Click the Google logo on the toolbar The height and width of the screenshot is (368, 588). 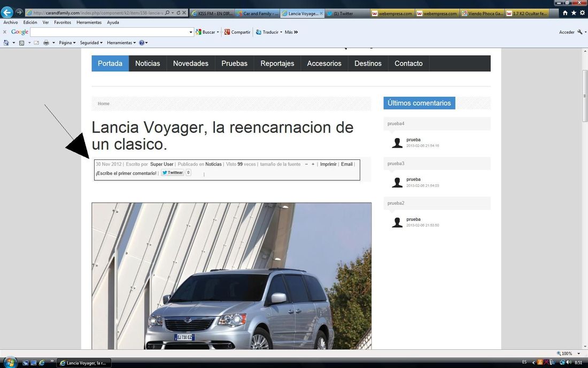[19, 32]
